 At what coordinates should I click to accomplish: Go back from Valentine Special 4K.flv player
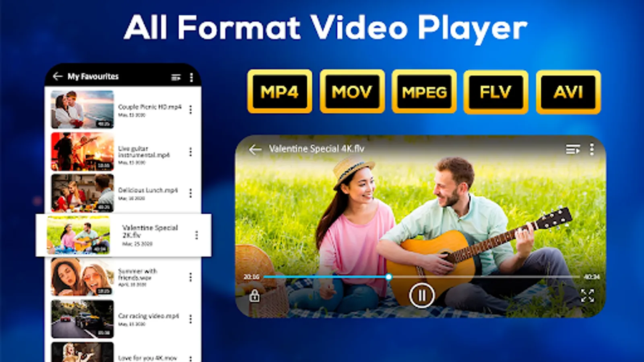pyautogui.click(x=255, y=150)
